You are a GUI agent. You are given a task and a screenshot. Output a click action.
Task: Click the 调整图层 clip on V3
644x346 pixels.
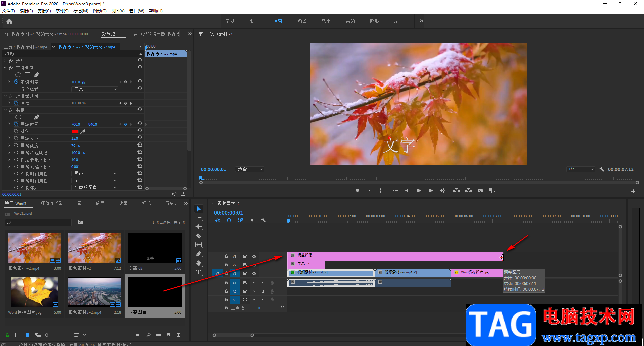click(395, 256)
